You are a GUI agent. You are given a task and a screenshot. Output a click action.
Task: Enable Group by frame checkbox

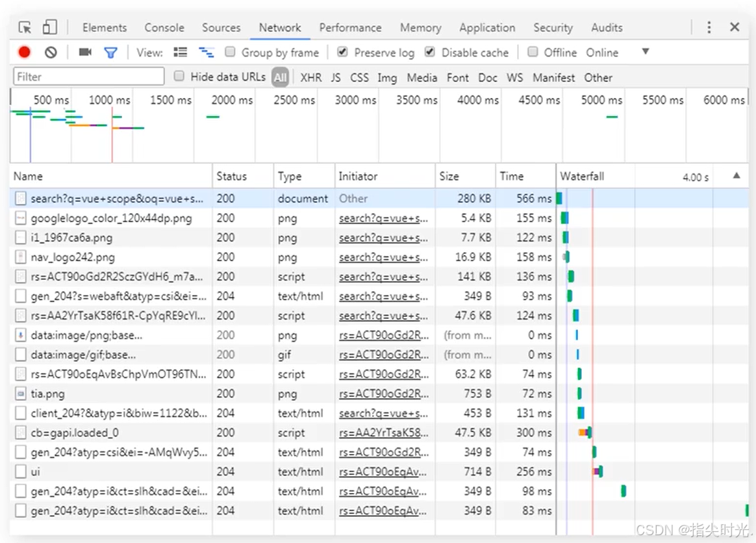230,51
